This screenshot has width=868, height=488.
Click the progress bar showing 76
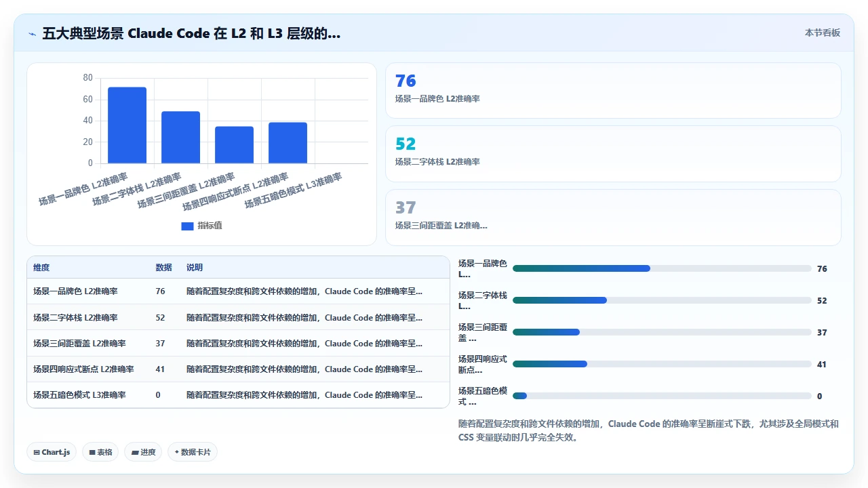pos(662,268)
